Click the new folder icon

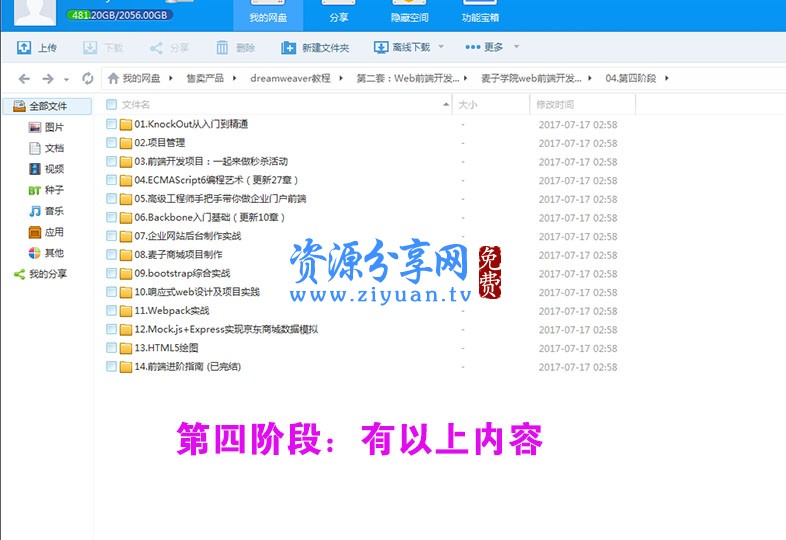coord(288,48)
